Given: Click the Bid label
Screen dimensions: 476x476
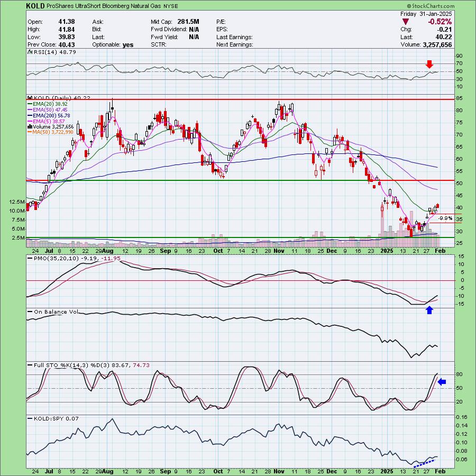Looking at the screenshot, I should tap(97, 30).
